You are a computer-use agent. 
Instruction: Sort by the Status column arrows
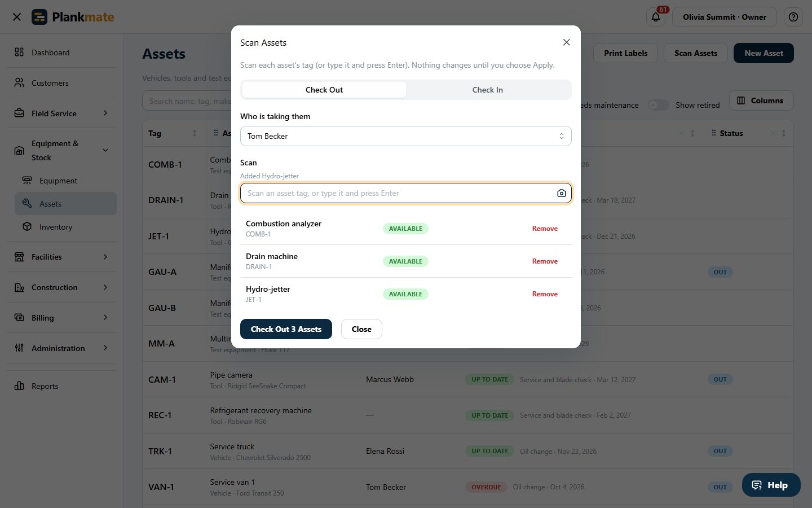tap(784, 133)
